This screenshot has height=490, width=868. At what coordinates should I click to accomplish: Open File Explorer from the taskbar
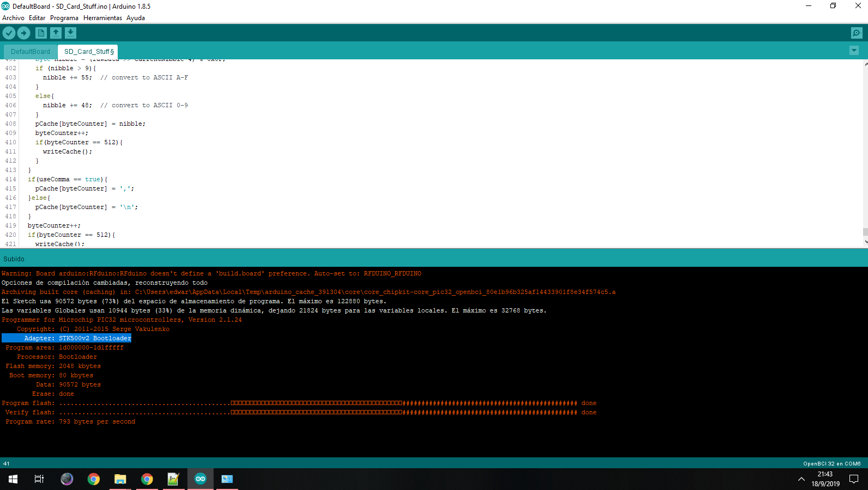[120, 479]
